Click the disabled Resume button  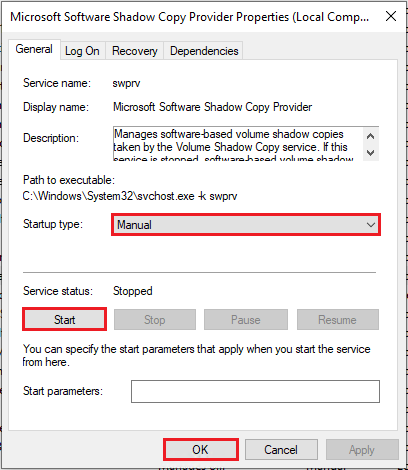pyautogui.click(x=337, y=320)
